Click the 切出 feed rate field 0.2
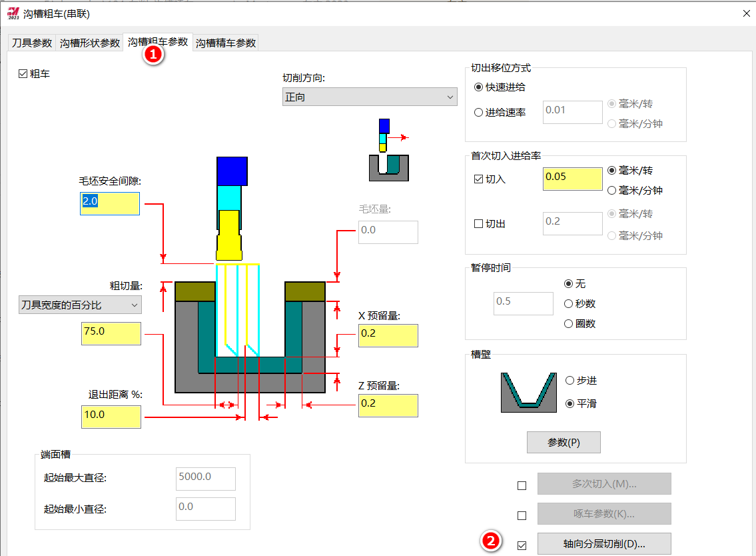 coord(572,223)
